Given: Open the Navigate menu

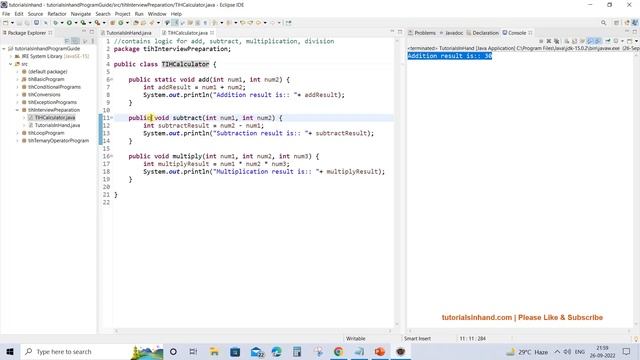Looking at the screenshot, I should click(x=81, y=14).
